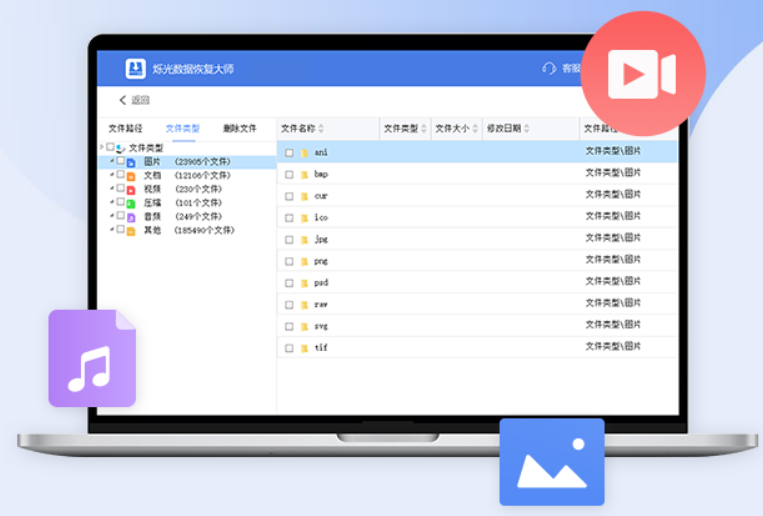Tick the checkbox for the jpg folder
This screenshot has height=516, width=763.
pos(289,240)
